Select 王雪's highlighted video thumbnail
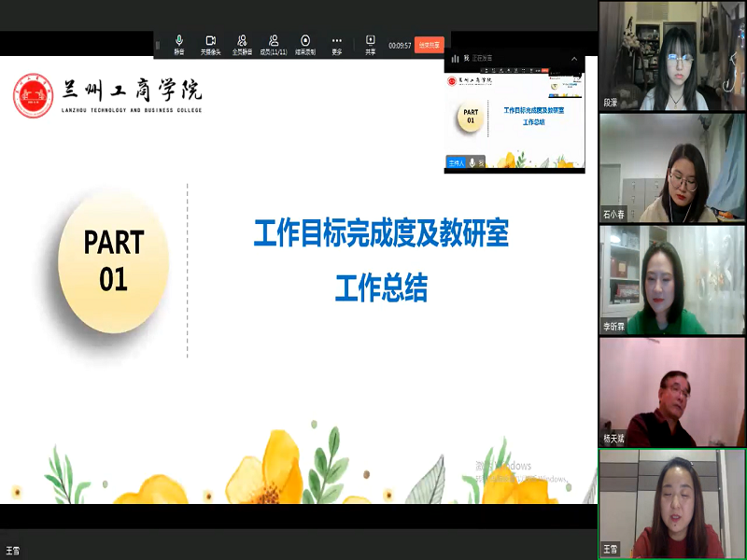 [x=672, y=504]
